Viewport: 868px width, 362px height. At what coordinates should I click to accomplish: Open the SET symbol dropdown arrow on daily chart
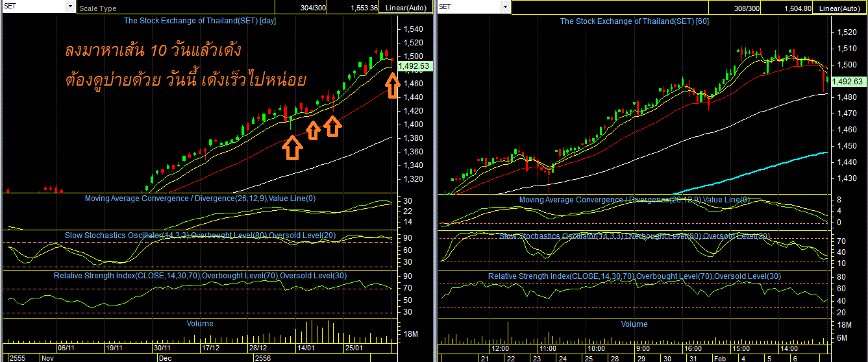click(x=69, y=6)
